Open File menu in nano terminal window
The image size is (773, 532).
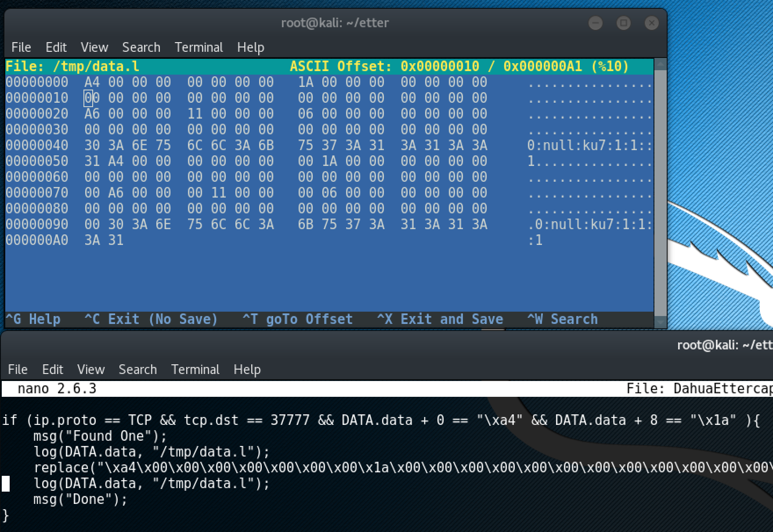pyautogui.click(x=18, y=369)
